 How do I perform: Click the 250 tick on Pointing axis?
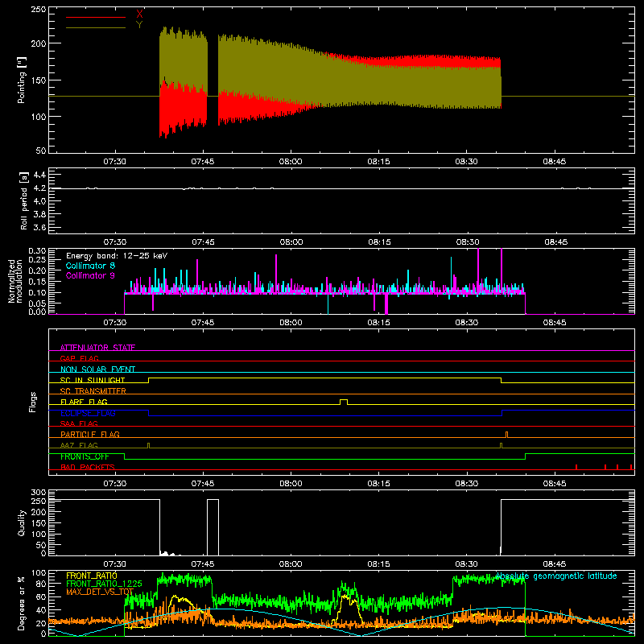tap(39, 9)
